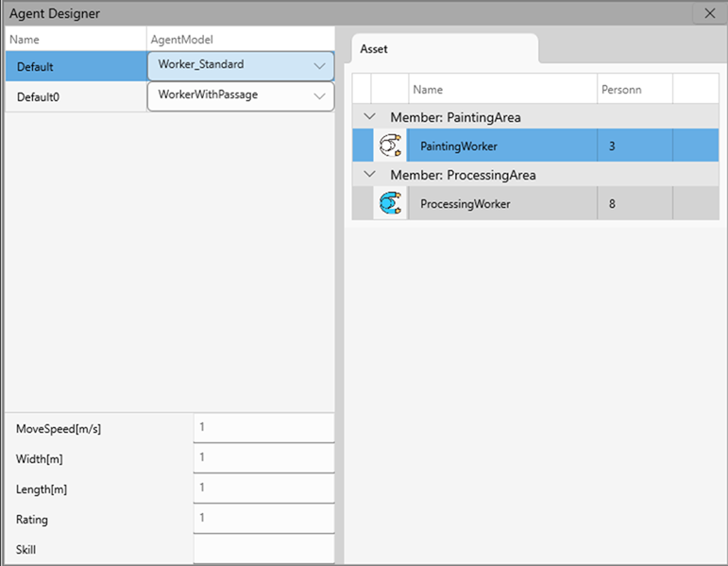Select the Default0 agent row
The image size is (728, 566).
coord(76,96)
